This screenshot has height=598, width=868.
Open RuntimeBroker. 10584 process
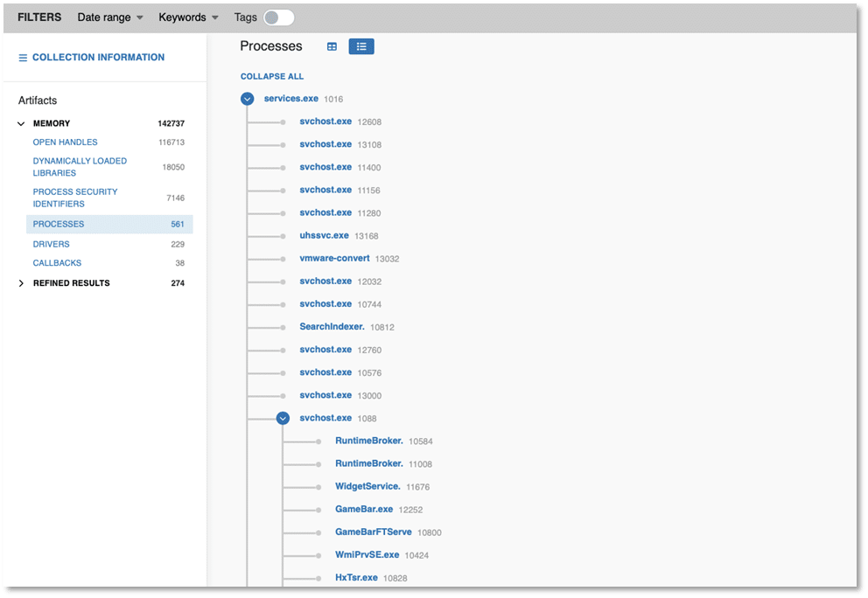pyautogui.click(x=368, y=441)
